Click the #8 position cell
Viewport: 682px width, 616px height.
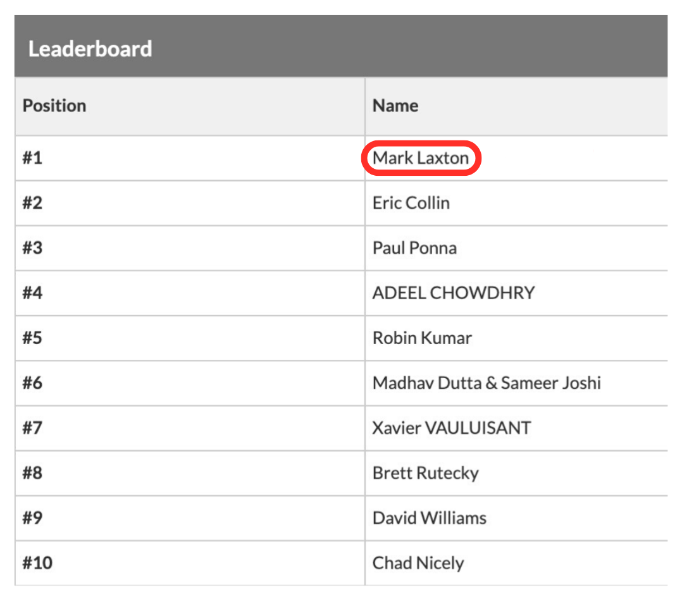point(32,473)
